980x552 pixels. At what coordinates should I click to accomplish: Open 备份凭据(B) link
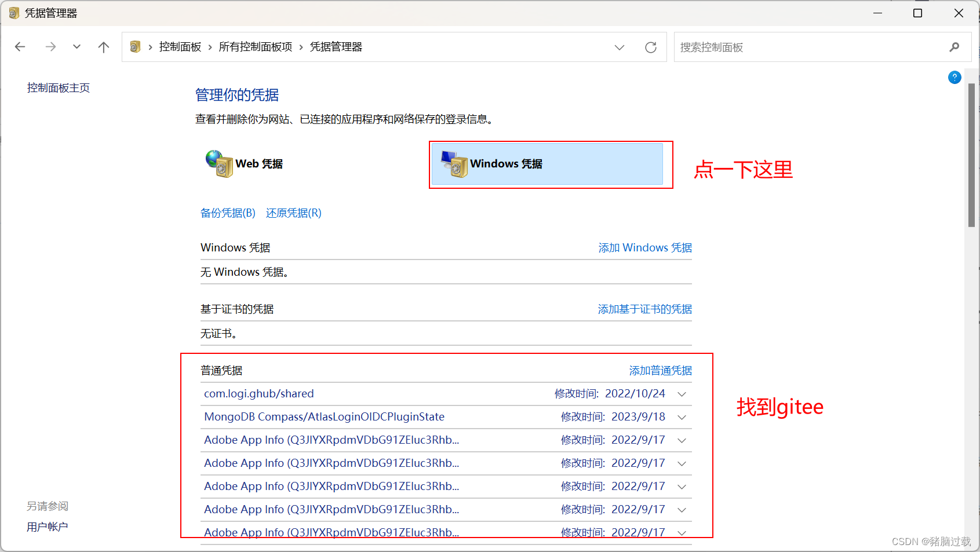[228, 213]
